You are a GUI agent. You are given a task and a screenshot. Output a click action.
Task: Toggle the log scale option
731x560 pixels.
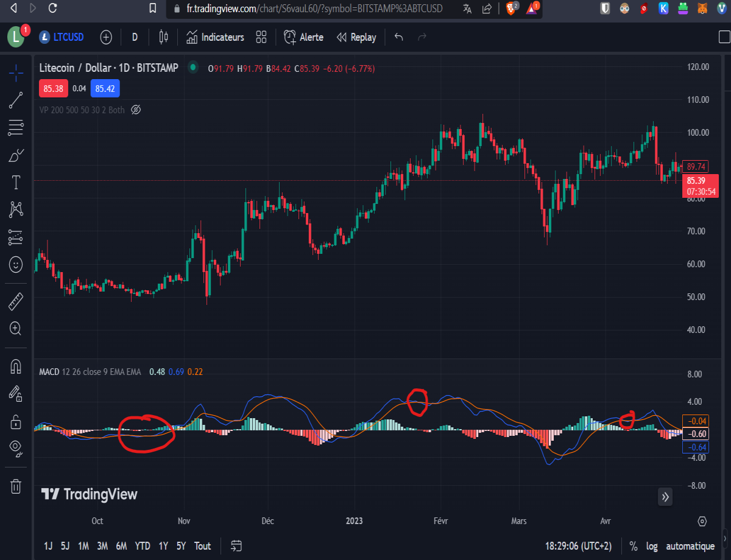click(x=652, y=546)
